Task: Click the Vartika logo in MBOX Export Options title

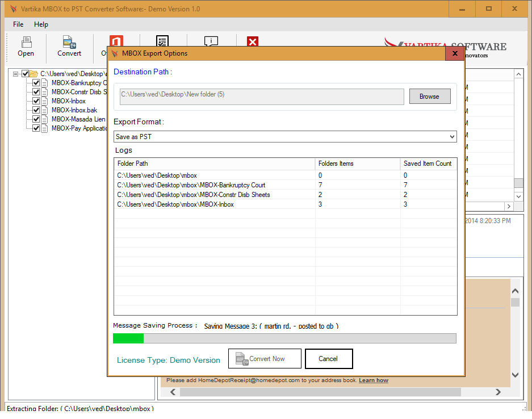Action: click(115, 53)
